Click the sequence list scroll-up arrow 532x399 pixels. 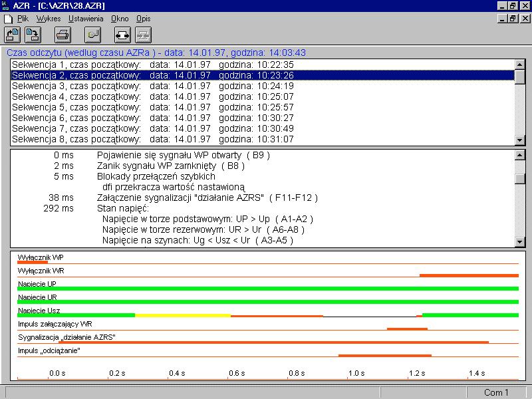click(520, 64)
